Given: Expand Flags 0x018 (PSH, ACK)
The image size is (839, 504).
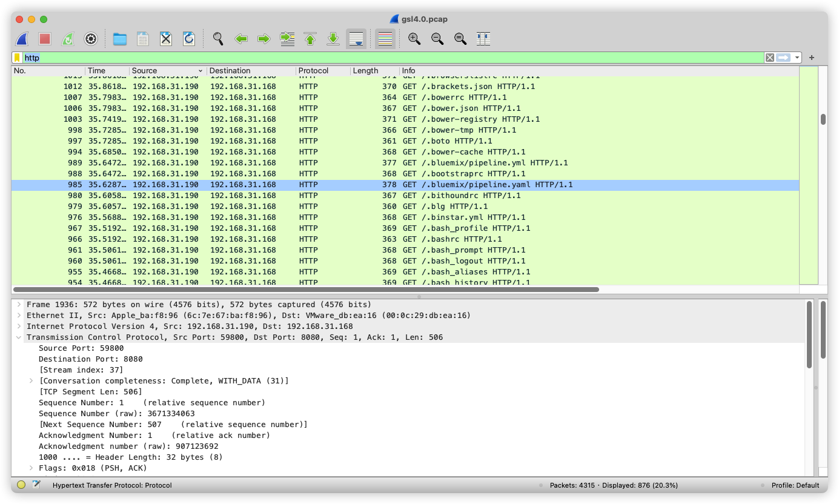Looking at the screenshot, I should (x=31, y=468).
